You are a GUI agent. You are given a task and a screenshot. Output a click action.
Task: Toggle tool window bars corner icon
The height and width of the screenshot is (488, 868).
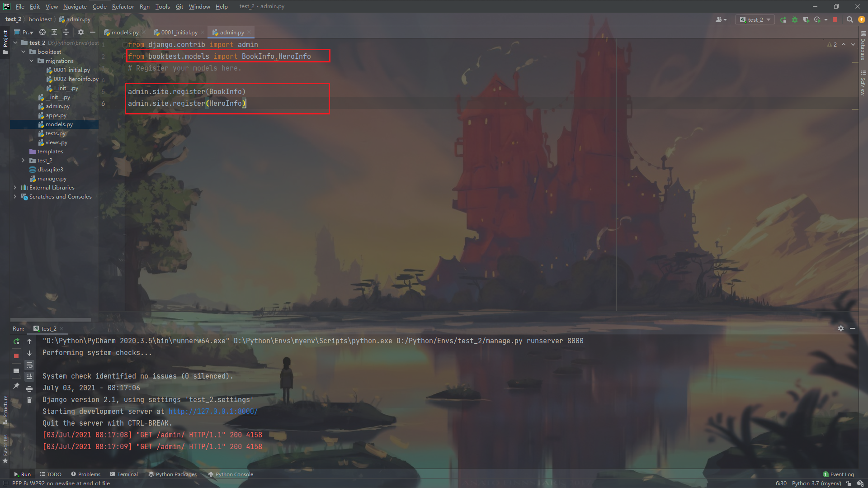click(x=5, y=483)
